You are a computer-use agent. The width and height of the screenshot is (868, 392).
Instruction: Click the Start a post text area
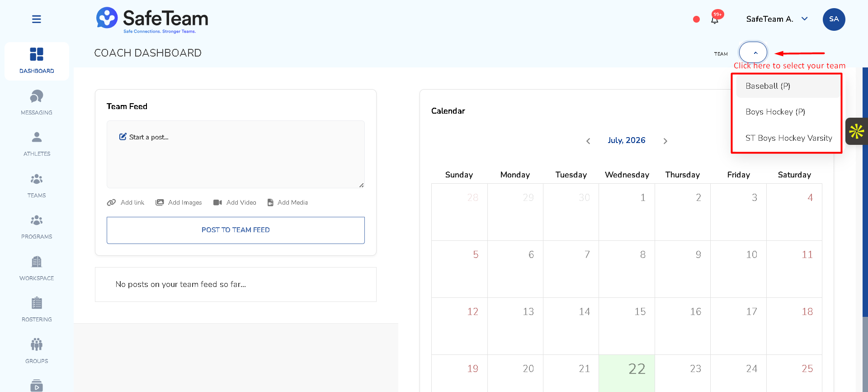point(236,154)
